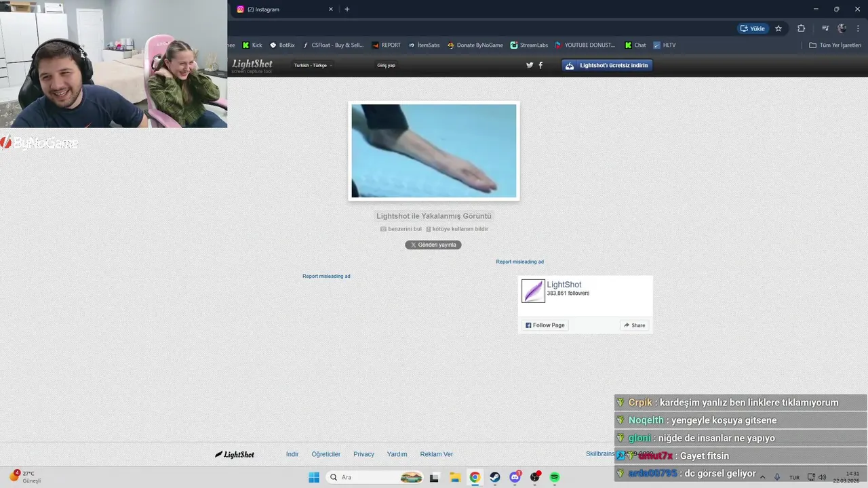Open Steam from the taskbar
This screenshot has height=488, width=868.
[495, 477]
